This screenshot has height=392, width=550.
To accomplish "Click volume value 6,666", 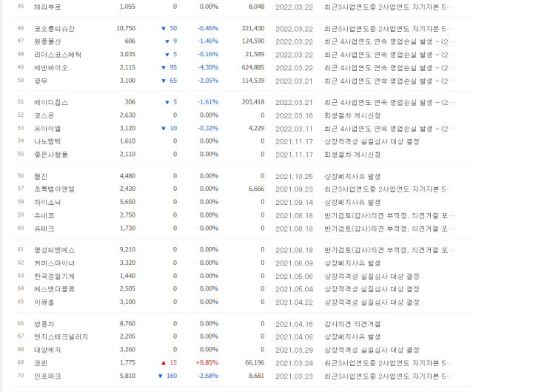I will [256, 189].
